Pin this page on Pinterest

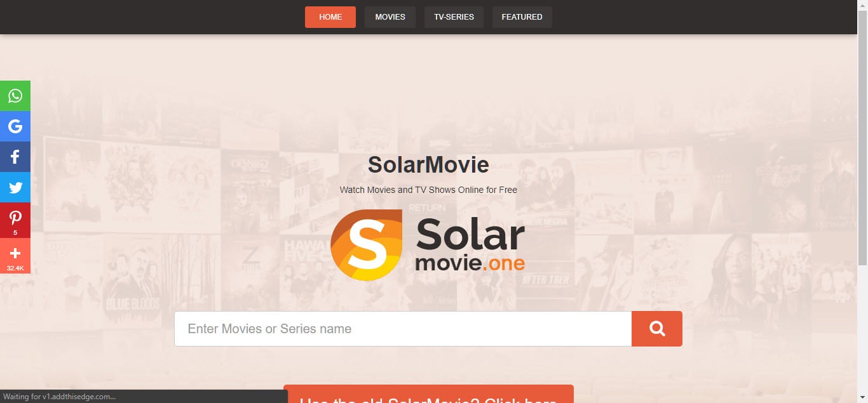[15, 220]
